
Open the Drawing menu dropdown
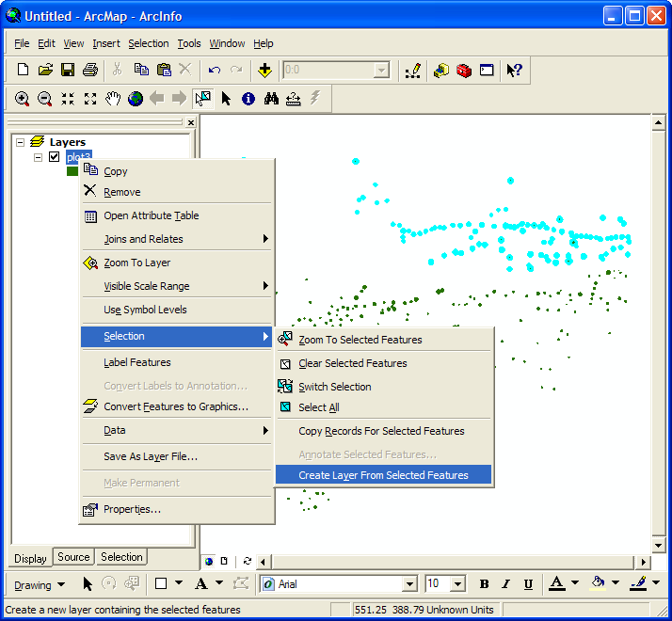click(x=40, y=585)
